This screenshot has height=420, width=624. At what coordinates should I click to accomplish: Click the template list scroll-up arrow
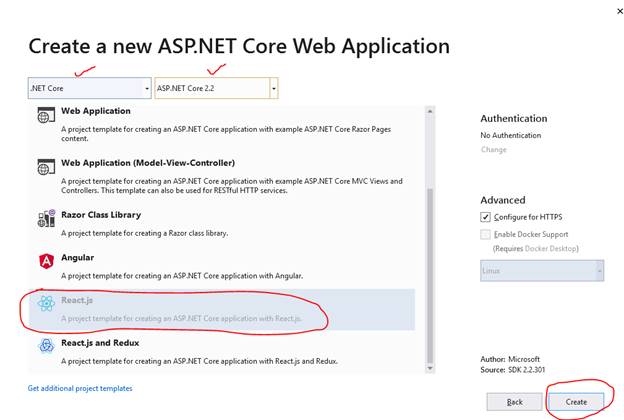430,111
